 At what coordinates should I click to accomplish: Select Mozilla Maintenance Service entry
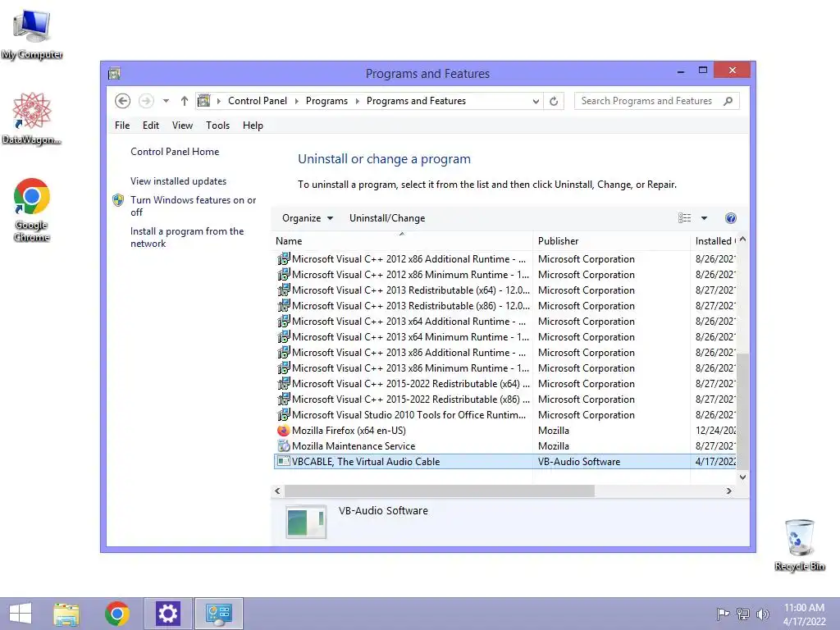click(506, 446)
